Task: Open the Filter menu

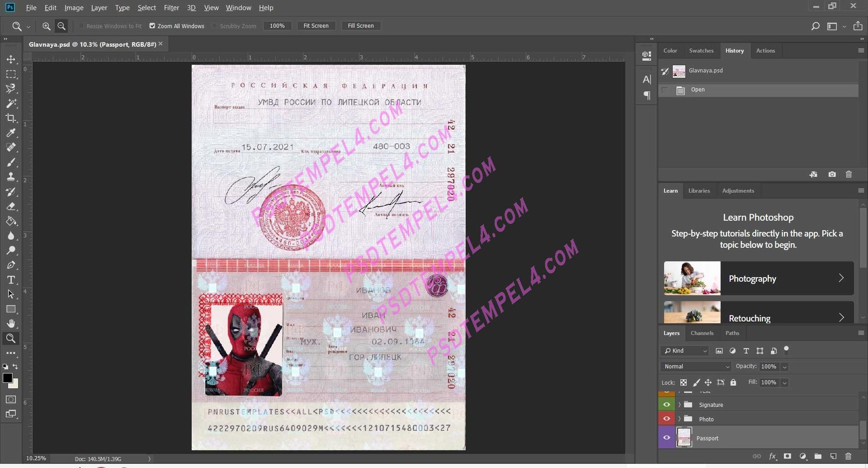Action: (x=171, y=8)
